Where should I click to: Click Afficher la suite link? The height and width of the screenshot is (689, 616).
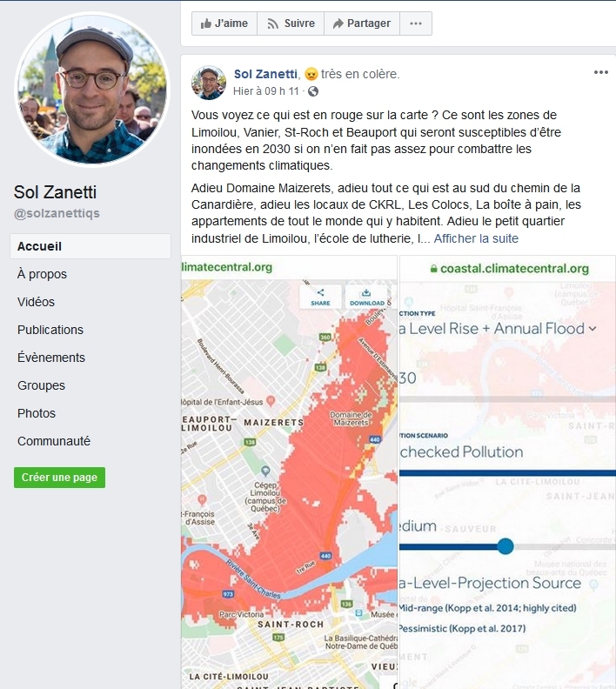pos(476,238)
